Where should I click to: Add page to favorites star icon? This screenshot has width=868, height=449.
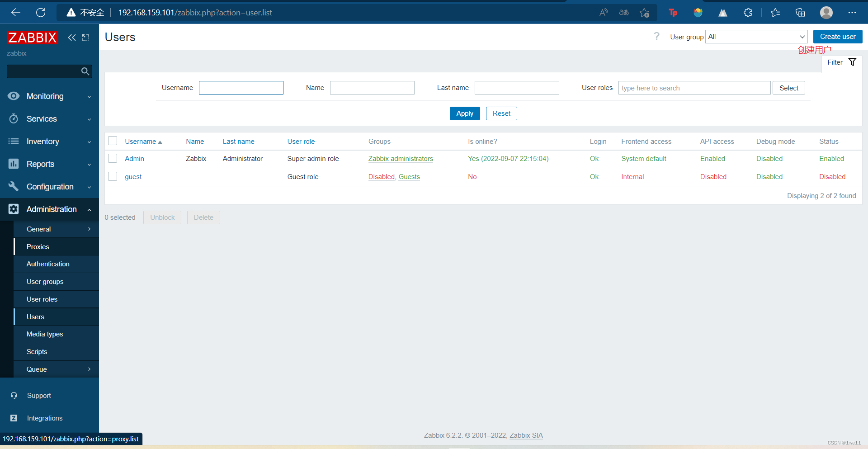coord(645,13)
